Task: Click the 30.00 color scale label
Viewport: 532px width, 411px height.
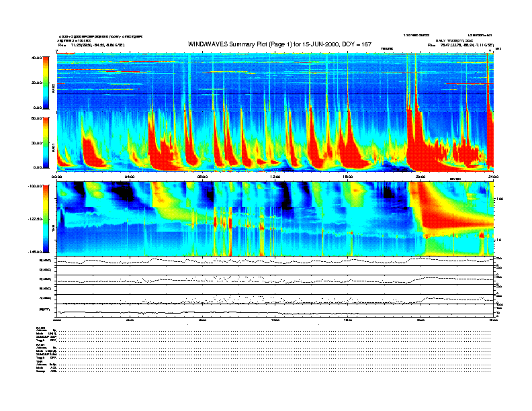Action: click(x=37, y=143)
